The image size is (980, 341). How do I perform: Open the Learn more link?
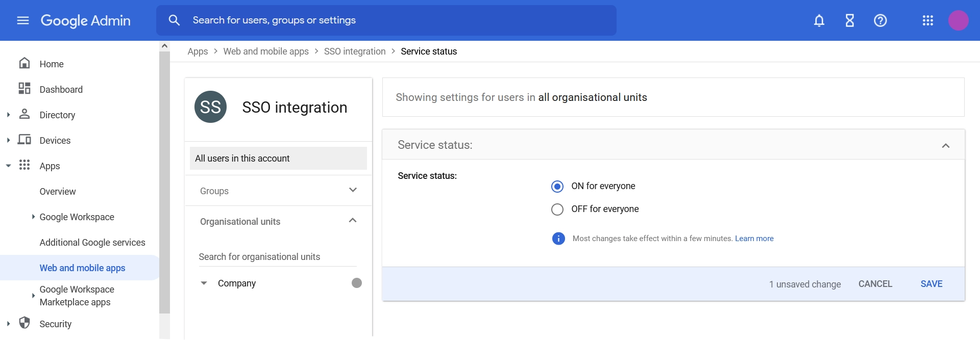coord(754,239)
